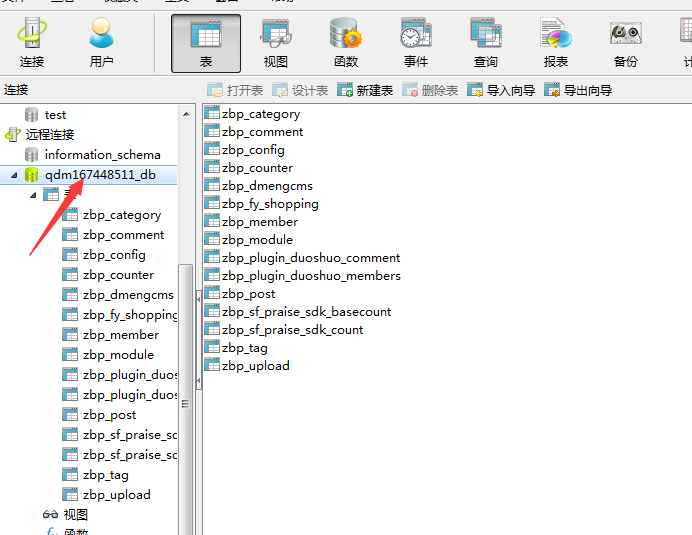Screen dimensions: 692x535
Task: Collapse the qdm167448511_db database node
Action: coord(14,175)
